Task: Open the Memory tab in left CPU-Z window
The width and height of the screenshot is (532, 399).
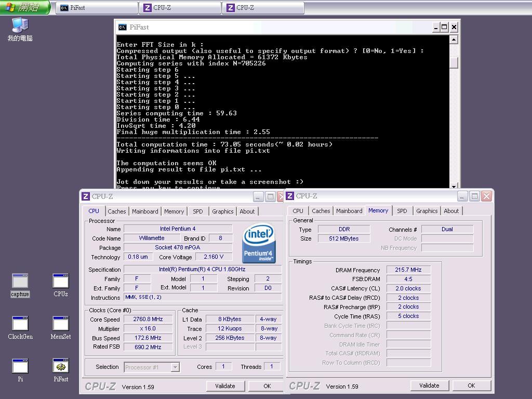Action: coord(174,211)
